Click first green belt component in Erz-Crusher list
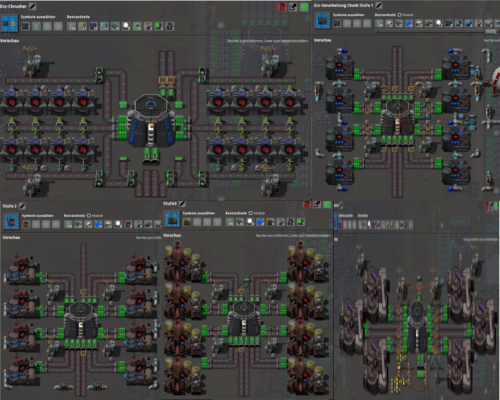The width and height of the screenshot is (500, 400). pos(71,26)
